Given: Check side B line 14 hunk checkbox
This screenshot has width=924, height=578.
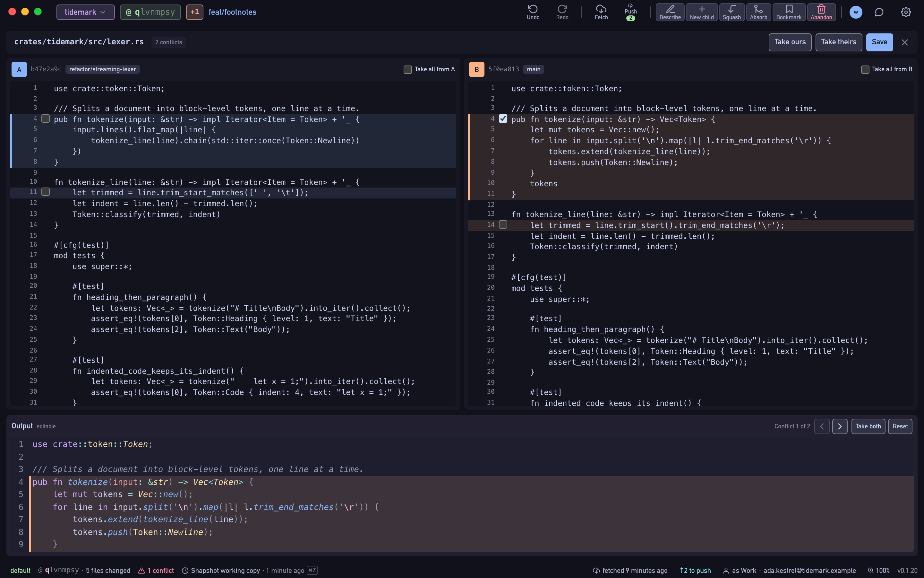Looking at the screenshot, I should 503,224.
